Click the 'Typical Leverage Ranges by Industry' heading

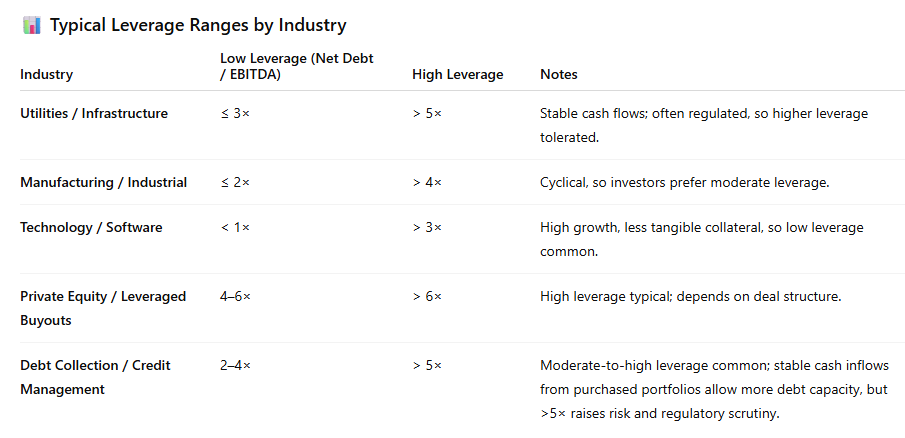(x=198, y=26)
